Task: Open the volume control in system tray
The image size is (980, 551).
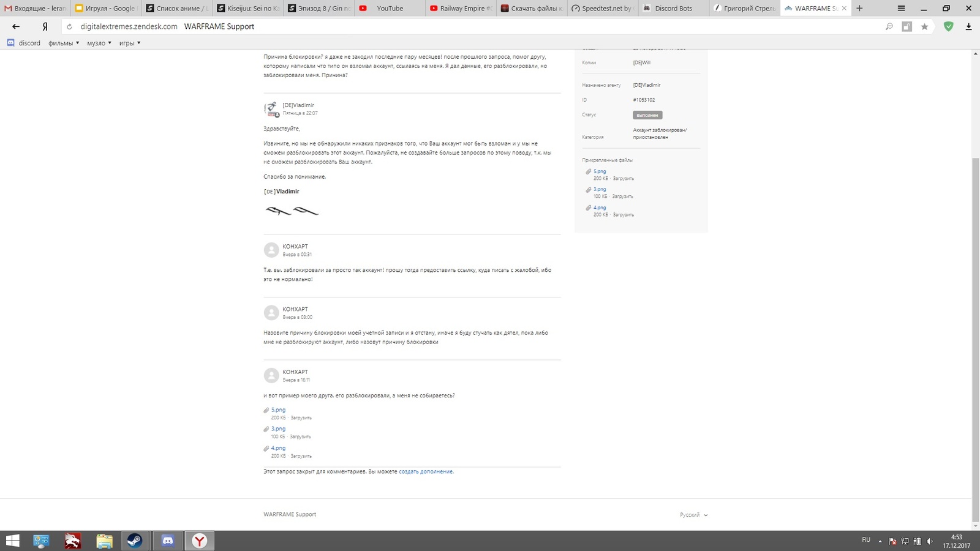Action: point(930,541)
